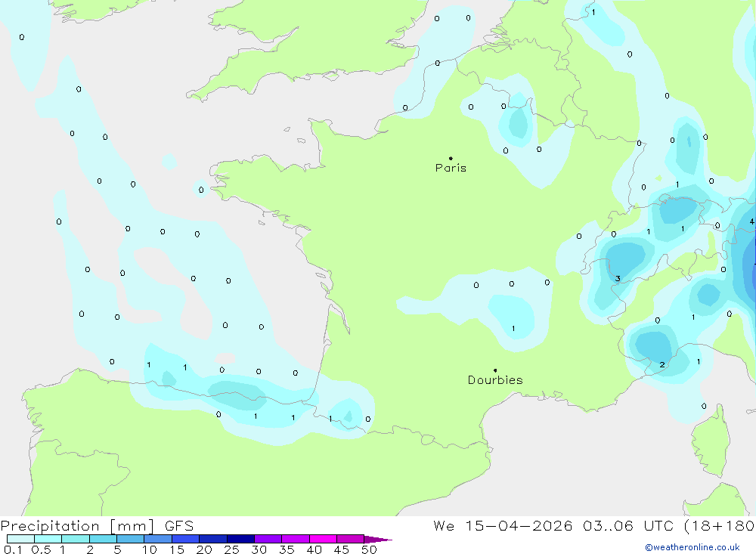
Task: Click the legend's over-50 arrow tip
Action: 378,540
